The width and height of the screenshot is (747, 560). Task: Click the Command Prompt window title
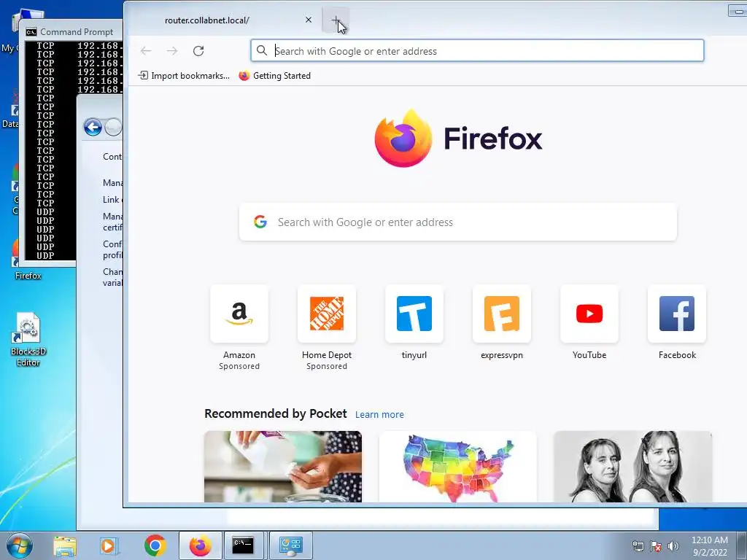(x=77, y=32)
